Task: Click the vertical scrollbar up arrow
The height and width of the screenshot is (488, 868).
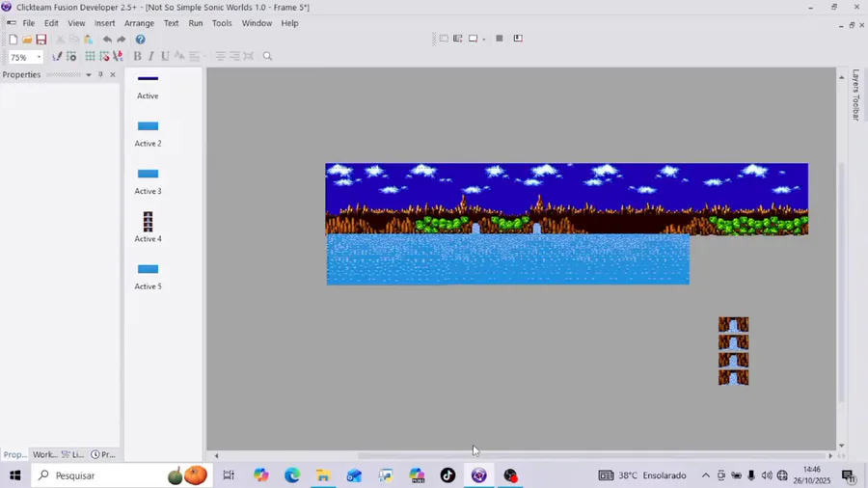Action: (x=841, y=77)
